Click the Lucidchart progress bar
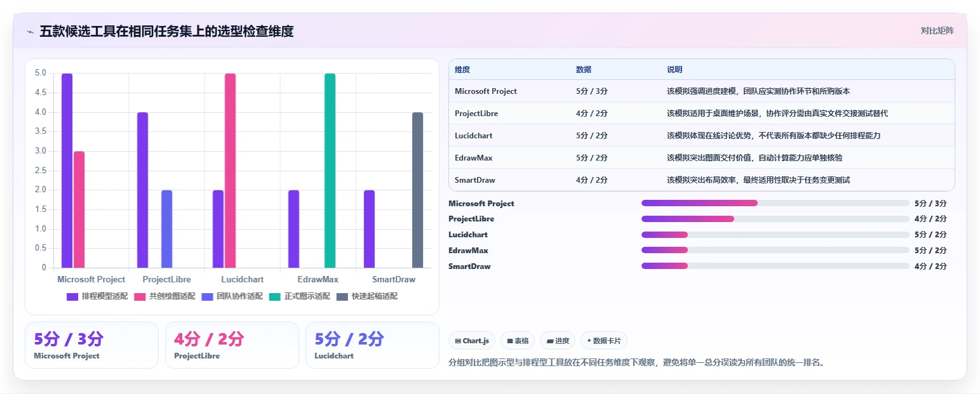 [x=775, y=235]
